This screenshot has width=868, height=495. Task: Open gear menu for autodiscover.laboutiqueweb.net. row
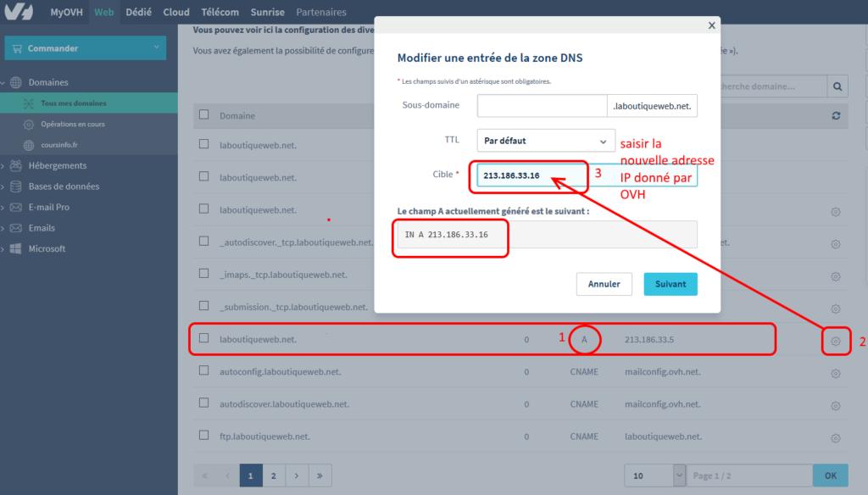(836, 406)
